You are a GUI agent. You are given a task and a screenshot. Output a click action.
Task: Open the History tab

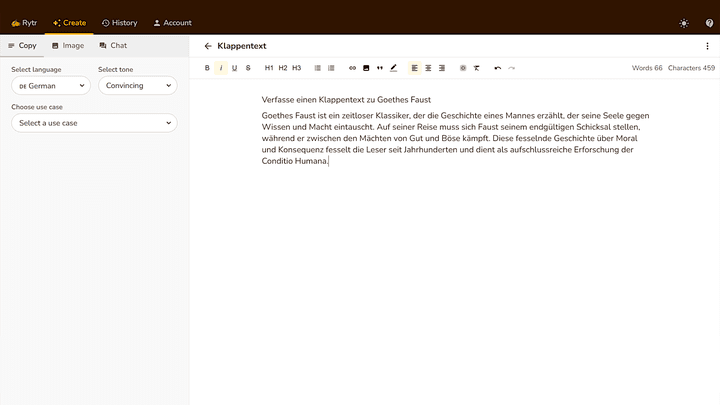coord(119,23)
